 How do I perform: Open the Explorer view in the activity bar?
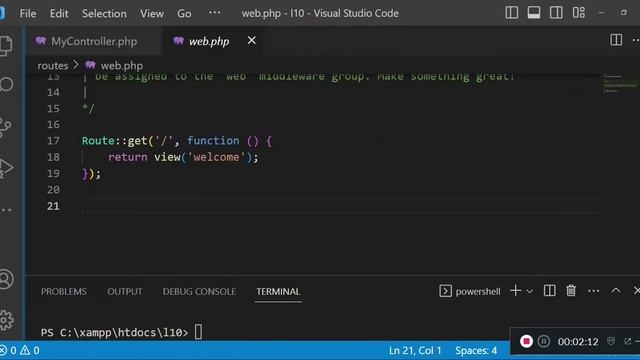[x=7, y=46]
